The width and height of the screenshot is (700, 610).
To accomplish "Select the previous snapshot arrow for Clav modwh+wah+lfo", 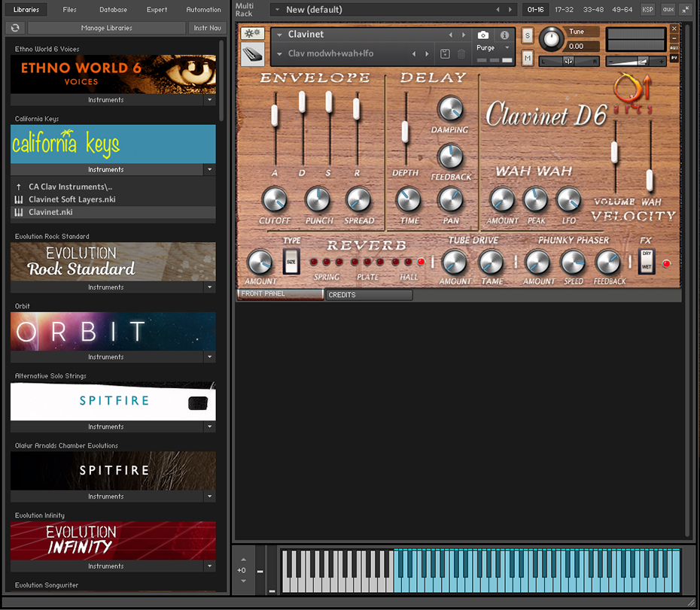I will [414, 53].
